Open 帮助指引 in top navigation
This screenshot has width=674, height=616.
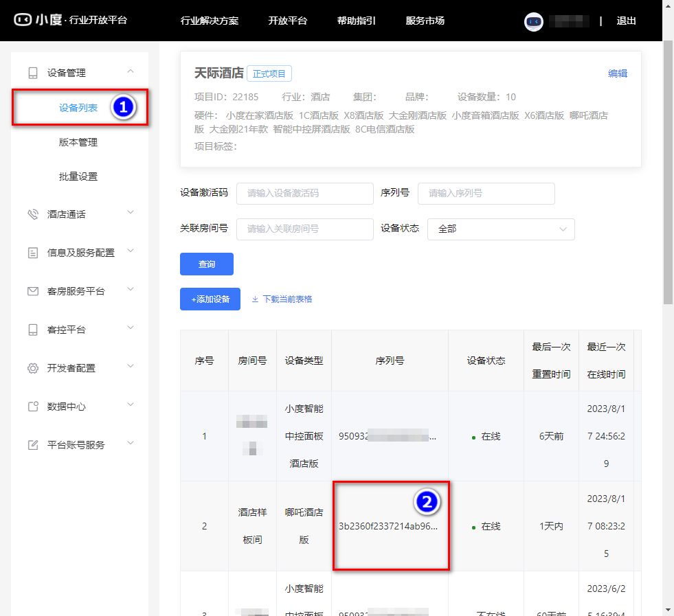tap(357, 21)
